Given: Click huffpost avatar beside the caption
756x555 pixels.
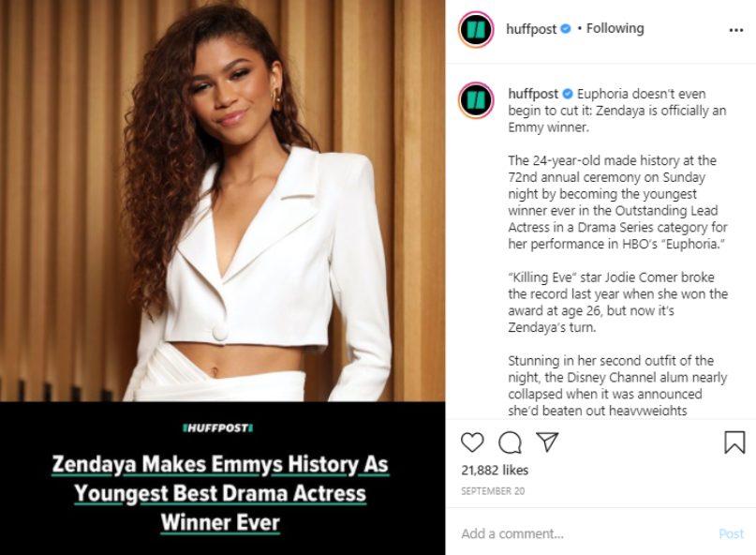Looking at the screenshot, I should click(x=476, y=100).
